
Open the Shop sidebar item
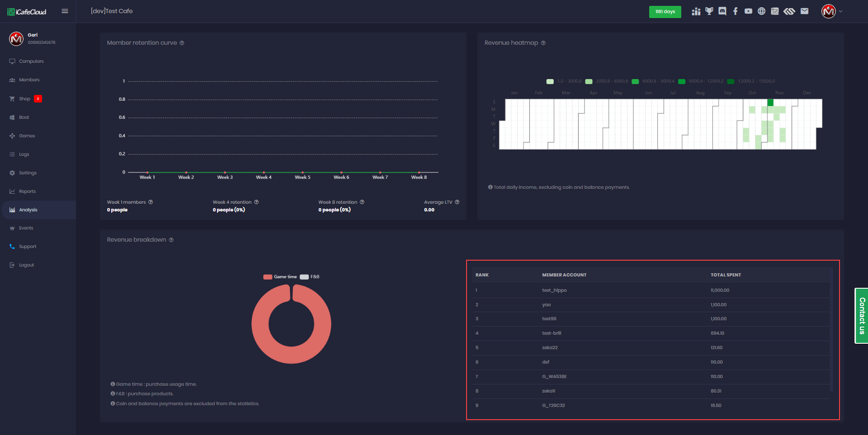24,99
